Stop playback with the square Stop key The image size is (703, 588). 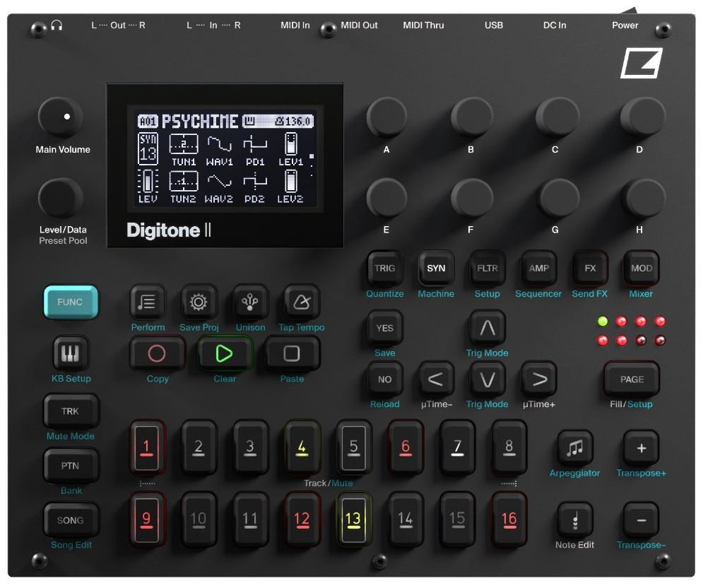coord(291,353)
